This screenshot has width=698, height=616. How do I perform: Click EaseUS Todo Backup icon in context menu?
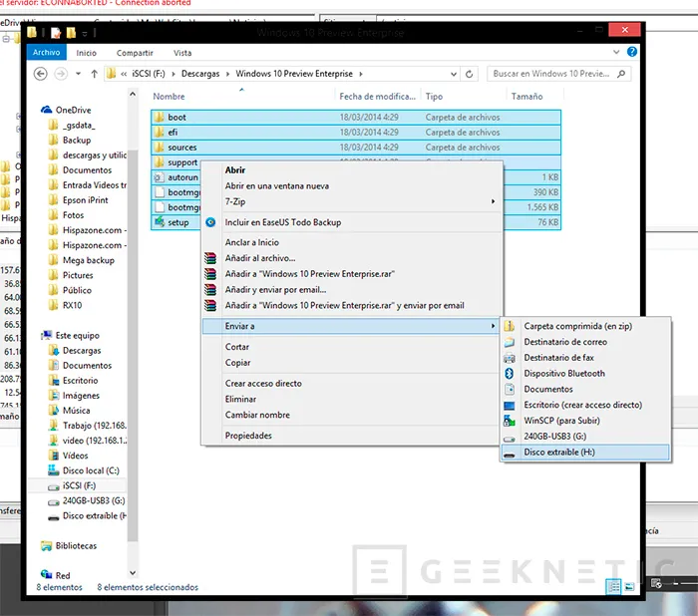(210, 222)
